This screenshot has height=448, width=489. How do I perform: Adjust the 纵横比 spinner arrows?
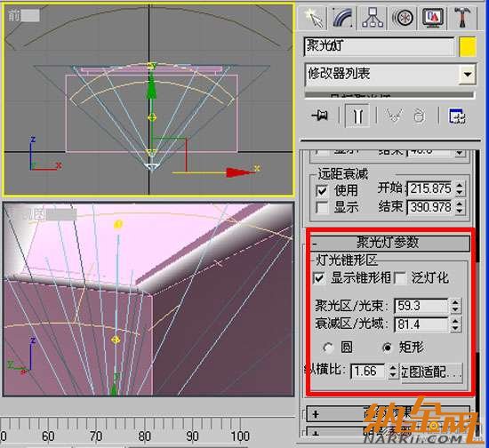393,371
